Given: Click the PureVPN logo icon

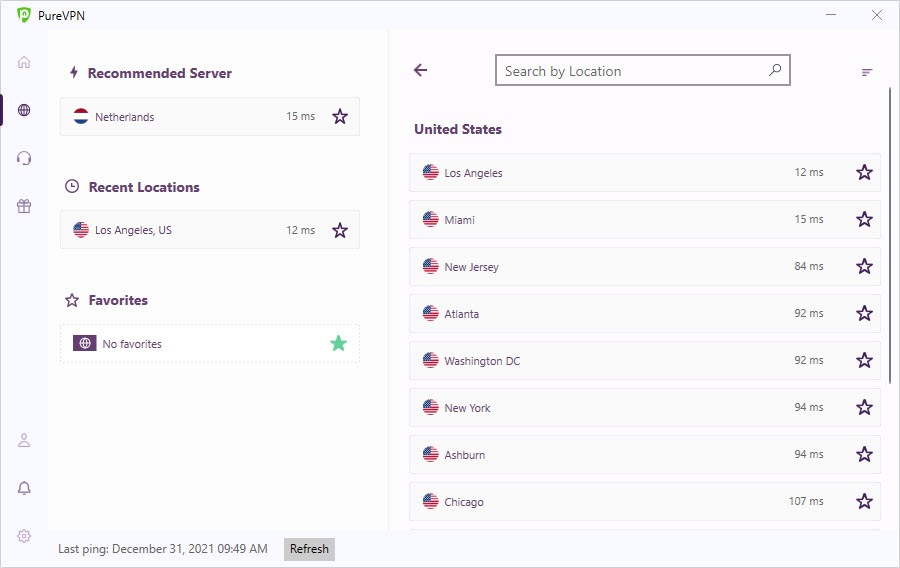Looking at the screenshot, I should 24,15.
